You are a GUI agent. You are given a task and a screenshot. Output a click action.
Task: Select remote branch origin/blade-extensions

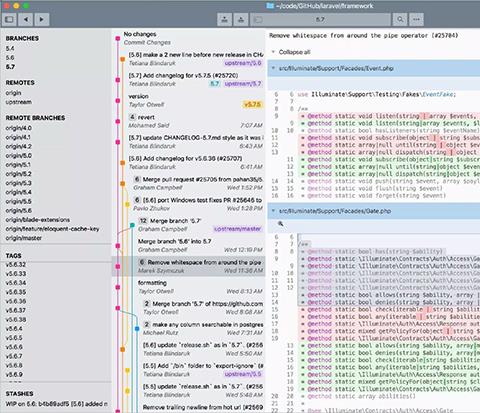point(38,220)
